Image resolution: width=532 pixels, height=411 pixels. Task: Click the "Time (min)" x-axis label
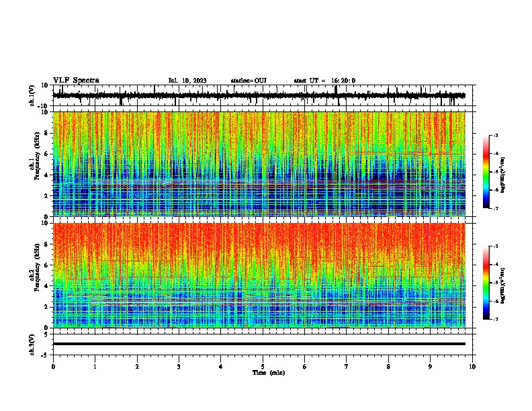[269, 373]
